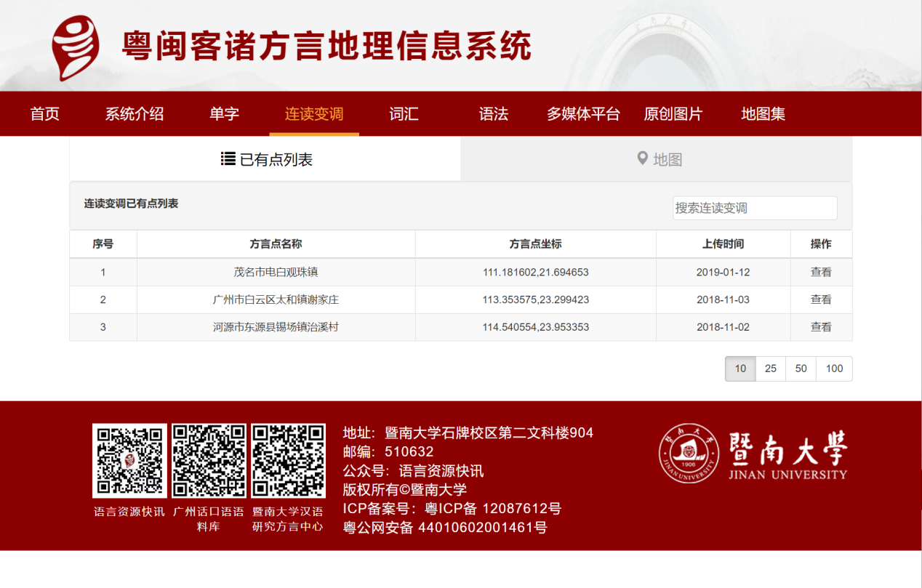
Task: Click the list icon in 已有点列表 tab
Action: pyautogui.click(x=228, y=158)
